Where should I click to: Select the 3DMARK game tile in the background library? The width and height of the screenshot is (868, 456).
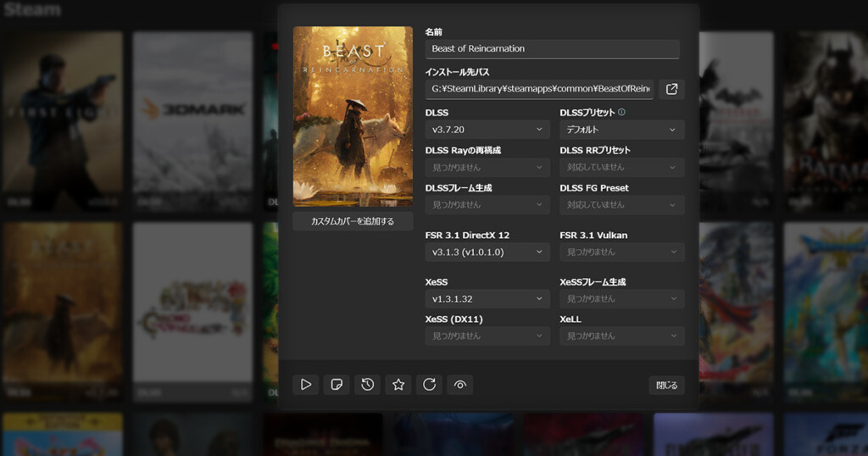pyautogui.click(x=192, y=120)
